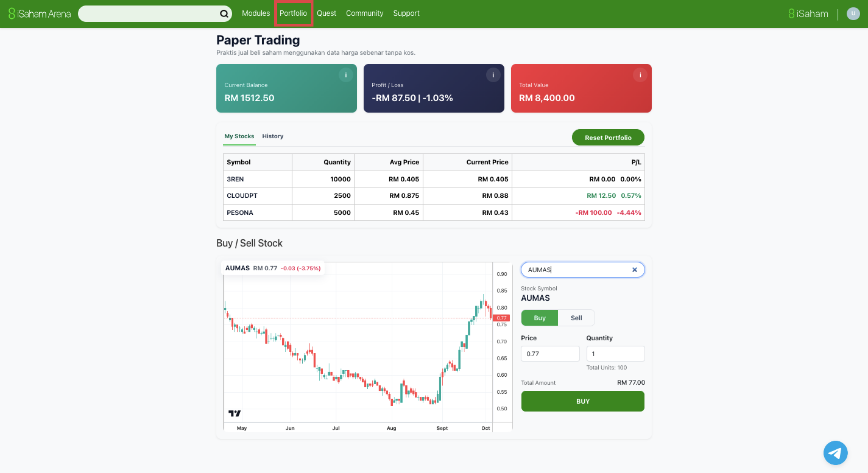The height and width of the screenshot is (473, 868).
Task: Click the search magnifier icon
Action: (224, 14)
